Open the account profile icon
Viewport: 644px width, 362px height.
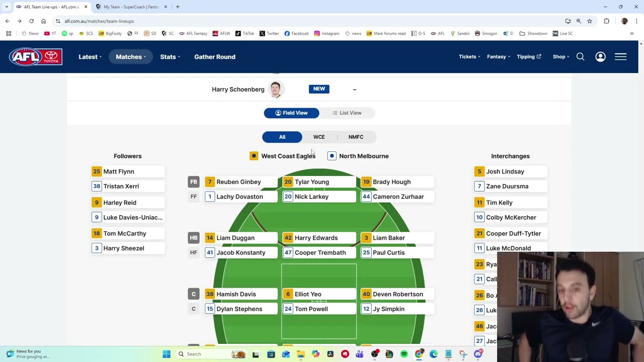click(x=600, y=57)
